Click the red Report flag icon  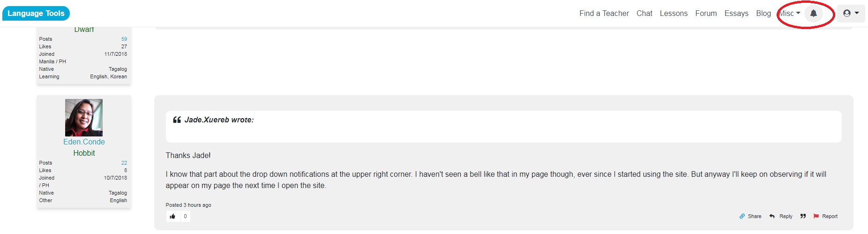816,216
